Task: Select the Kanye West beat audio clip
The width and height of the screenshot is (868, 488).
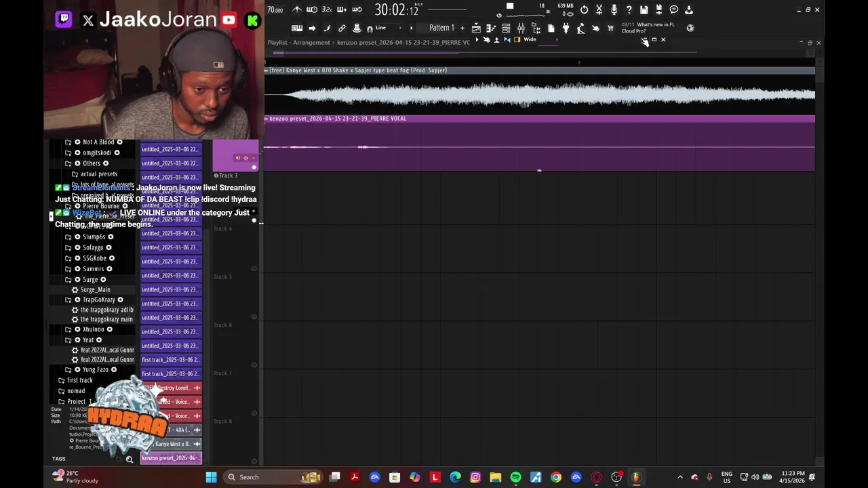Action: coord(540,91)
